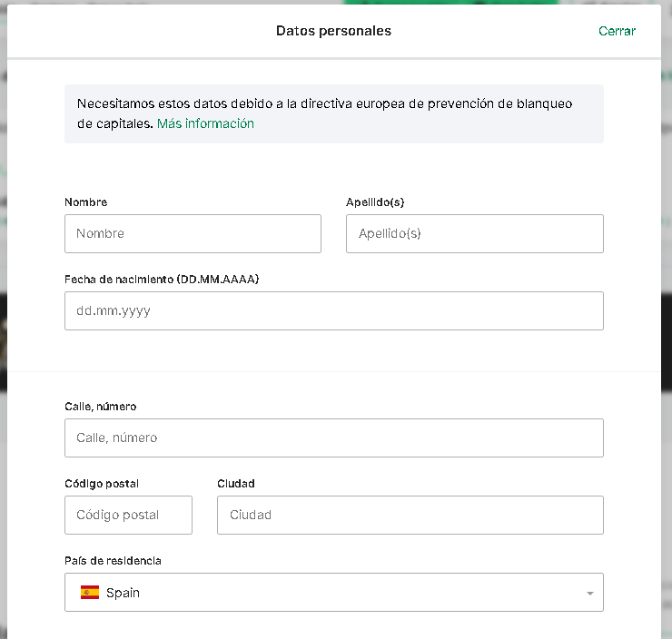Image resolution: width=672 pixels, height=639 pixels.
Task: Open the País de residencia selector showing Spain
Action: click(333, 593)
